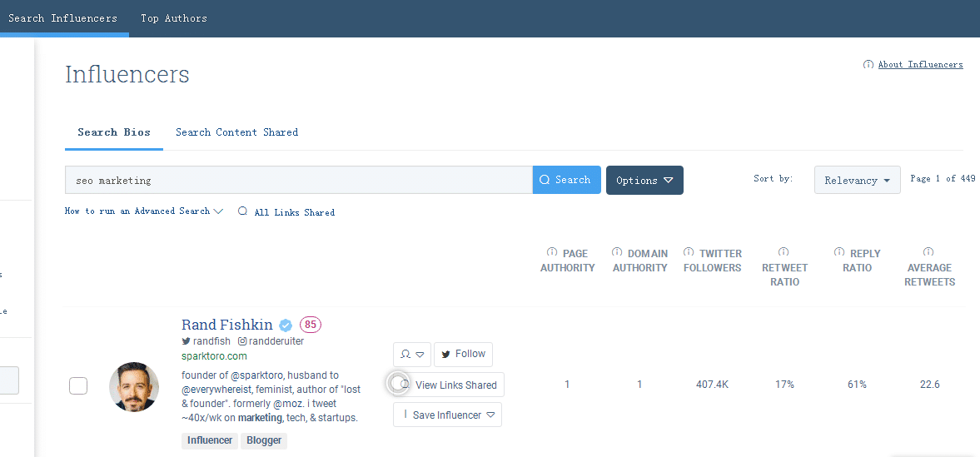Click Rand Fishkin's verified badge icon
Screen dimensions: 980x457
pos(286,325)
